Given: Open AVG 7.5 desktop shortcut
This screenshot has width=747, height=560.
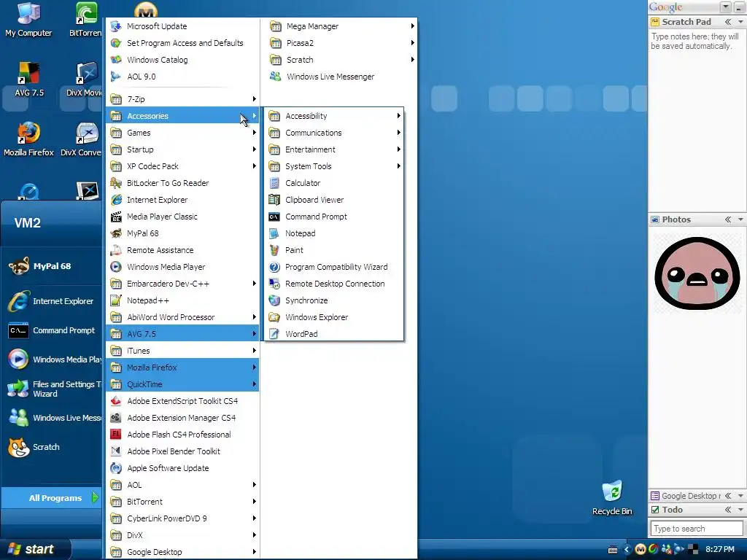Looking at the screenshot, I should (x=28, y=79).
